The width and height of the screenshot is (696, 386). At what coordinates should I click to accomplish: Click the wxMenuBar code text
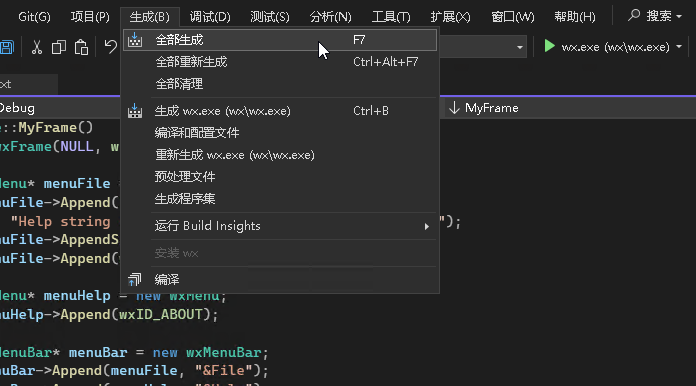223,353
